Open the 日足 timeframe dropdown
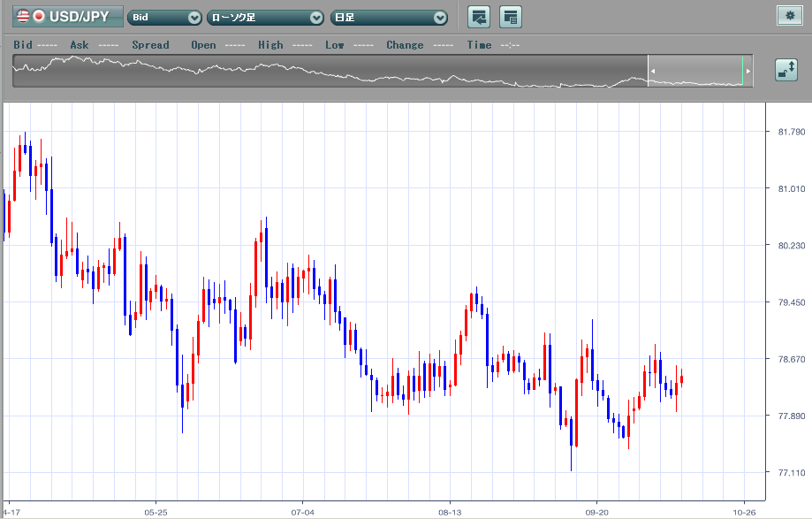812x519 pixels. pos(389,18)
